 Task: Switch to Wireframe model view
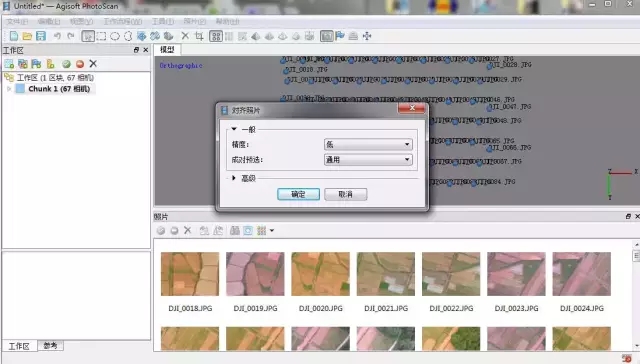(283, 36)
